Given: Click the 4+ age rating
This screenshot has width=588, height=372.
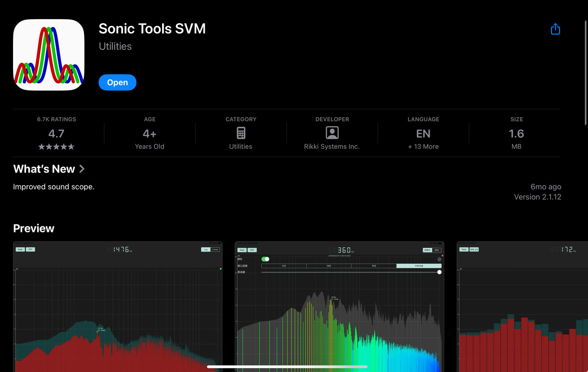Looking at the screenshot, I should [x=150, y=133].
